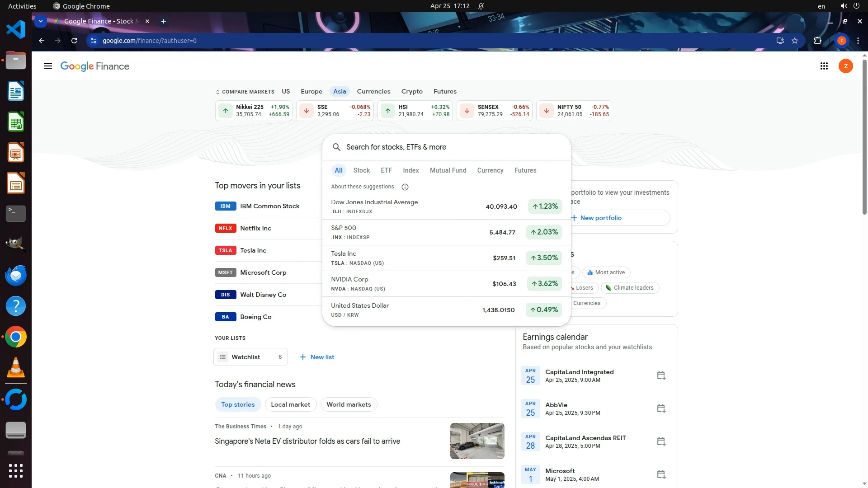The width and height of the screenshot is (868, 488).
Task: Switch markets to the Crypto tab
Action: pyautogui.click(x=411, y=91)
